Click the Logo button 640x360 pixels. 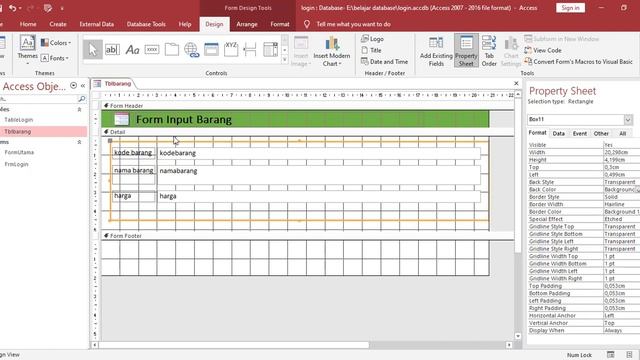pos(372,39)
